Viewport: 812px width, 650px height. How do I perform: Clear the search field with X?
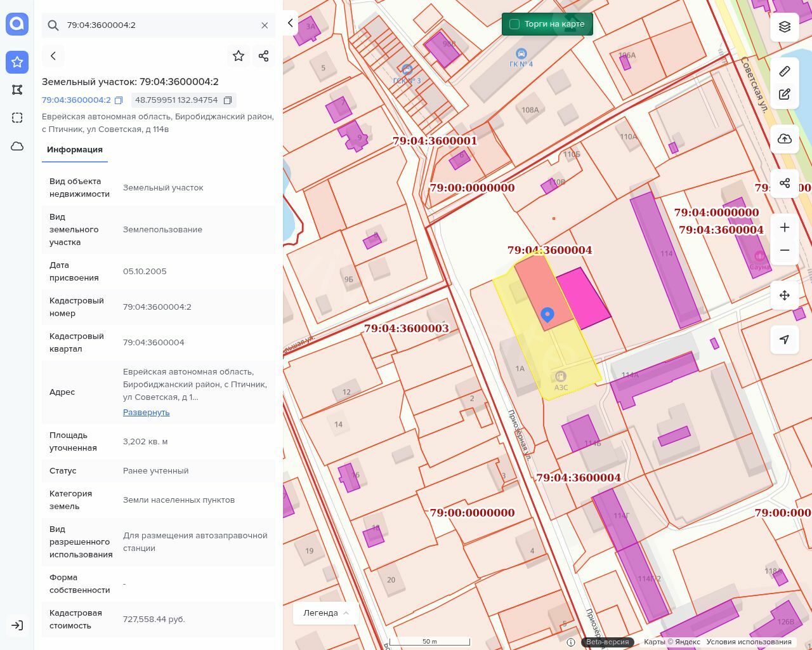pyautogui.click(x=265, y=25)
